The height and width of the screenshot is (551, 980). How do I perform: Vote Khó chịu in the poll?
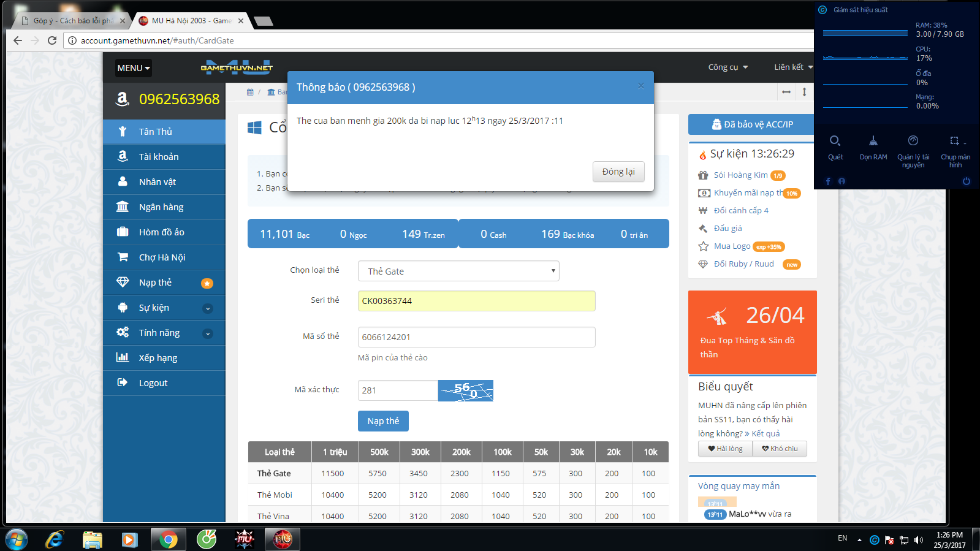click(780, 449)
